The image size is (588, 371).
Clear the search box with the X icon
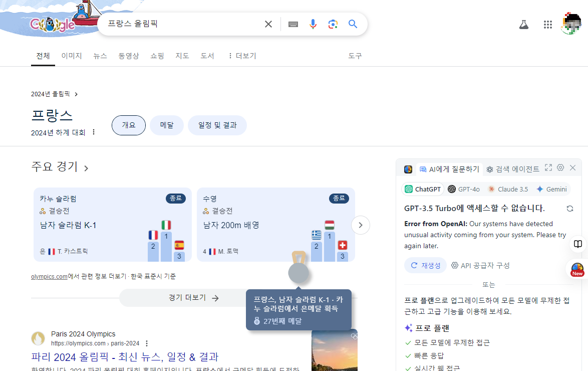click(268, 24)
